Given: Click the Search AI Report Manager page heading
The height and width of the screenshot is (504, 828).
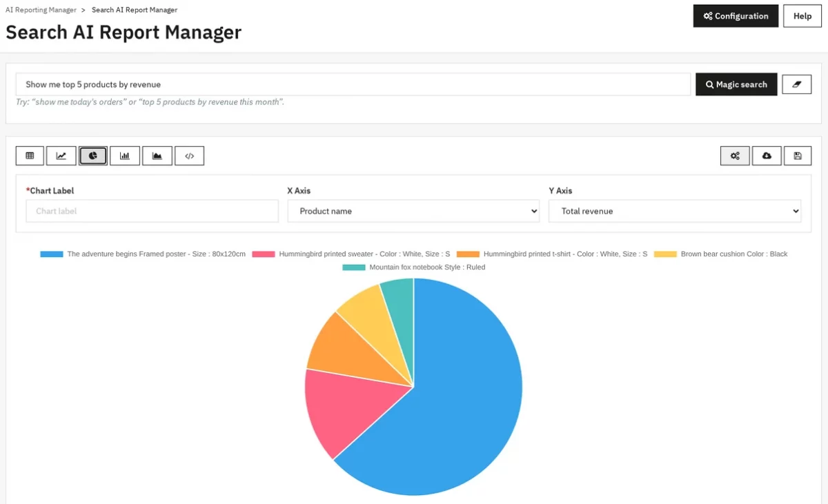Looking at the screenshot, I should (x=124, y=32).
